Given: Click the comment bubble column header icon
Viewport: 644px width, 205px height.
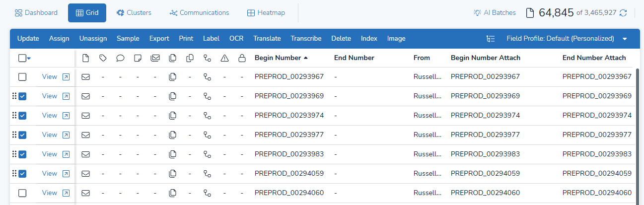Looking at the screenshot, I should click(x=120, y=58).
